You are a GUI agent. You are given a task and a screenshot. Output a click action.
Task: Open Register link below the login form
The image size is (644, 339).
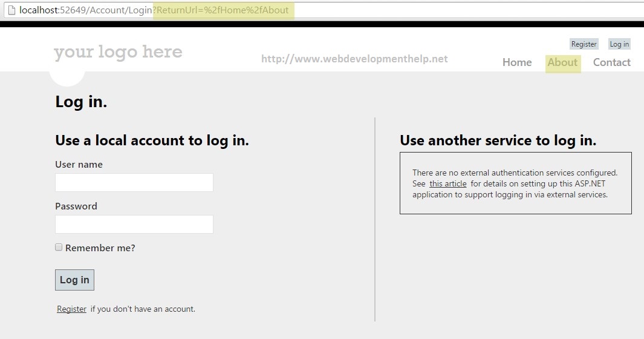point(71,309)
